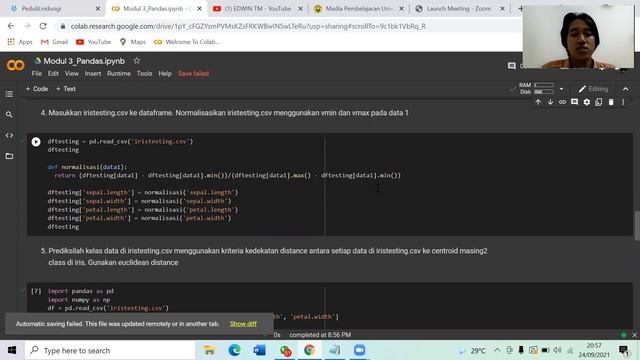640x360 pixels.
Task: Open the Help menu
Action: 165,73
